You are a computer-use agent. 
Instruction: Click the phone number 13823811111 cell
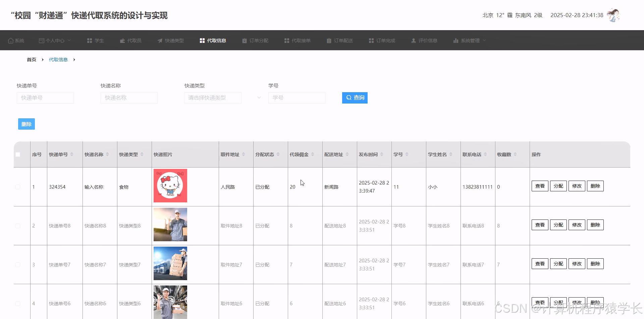click(x=478, y=187)
